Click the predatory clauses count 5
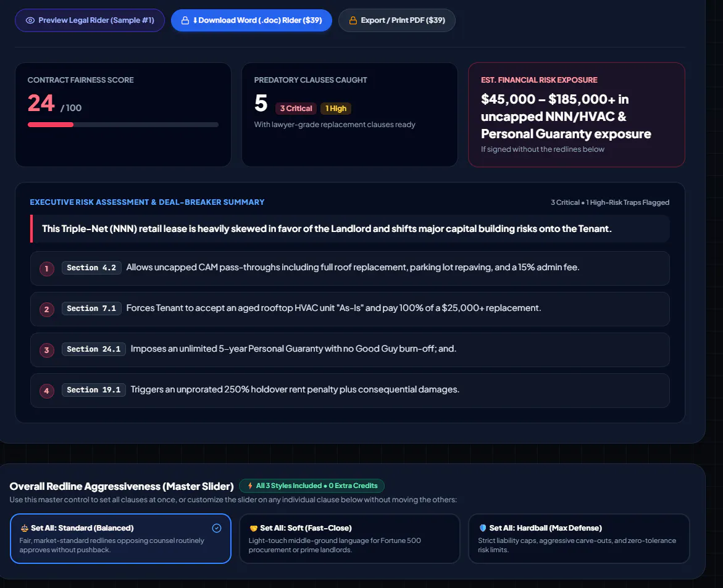Image resolution: width=723 pixels, height=588 pixels. pos(261,103)
